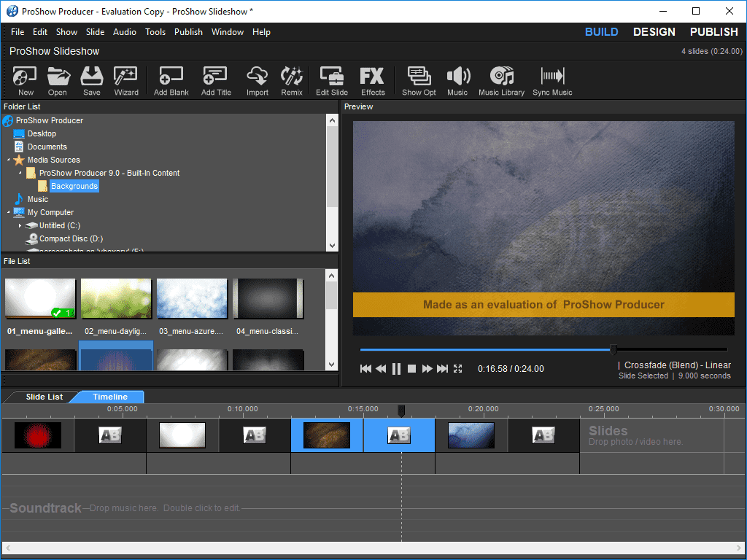
Task: Select the Timeline tab
Action: [110, 397]
